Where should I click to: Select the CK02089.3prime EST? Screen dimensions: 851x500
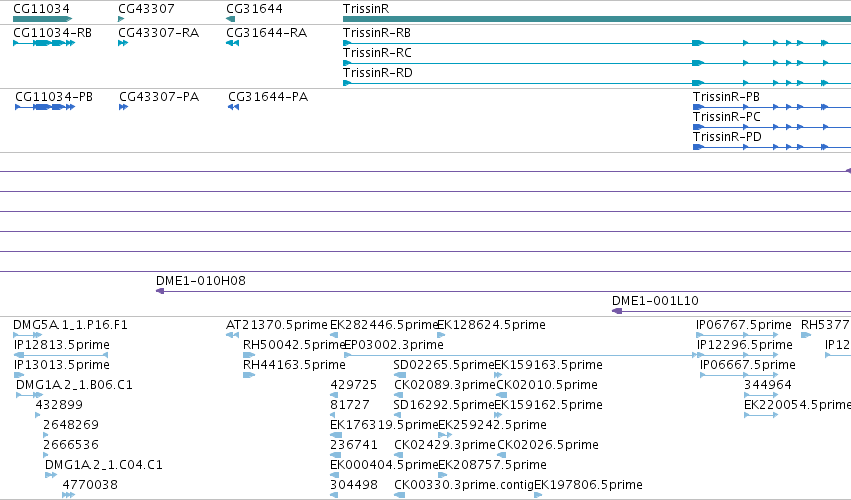click(x=445, y=385)
